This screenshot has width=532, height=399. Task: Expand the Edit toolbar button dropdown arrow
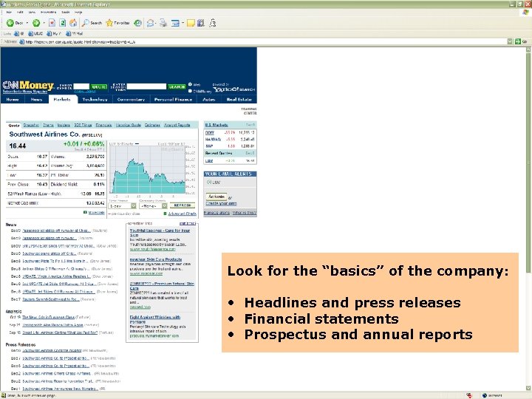pyautogui.click(x=183, y=23)
